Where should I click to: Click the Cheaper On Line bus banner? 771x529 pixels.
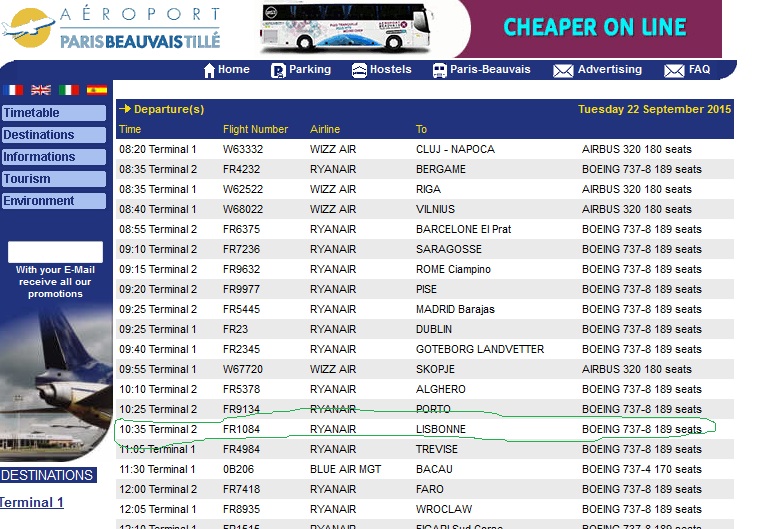[489, 29]
